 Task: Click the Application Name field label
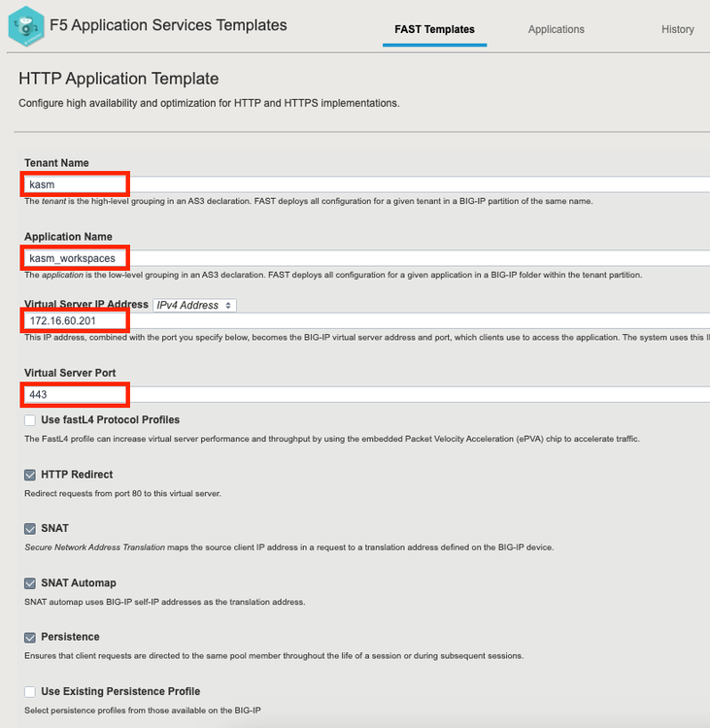pos(68,237)
